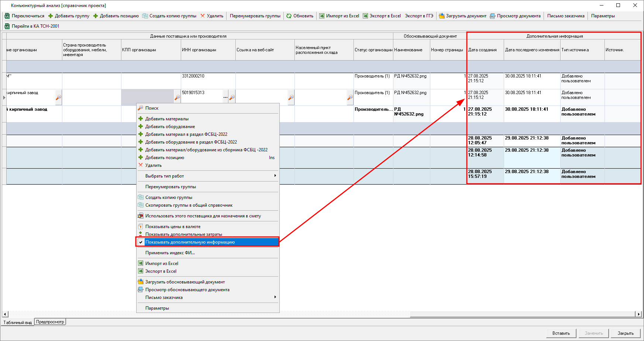Viewport: 644px width, 341px height.
Task: Click Удалить in the context menu
Action: (208, 165)
